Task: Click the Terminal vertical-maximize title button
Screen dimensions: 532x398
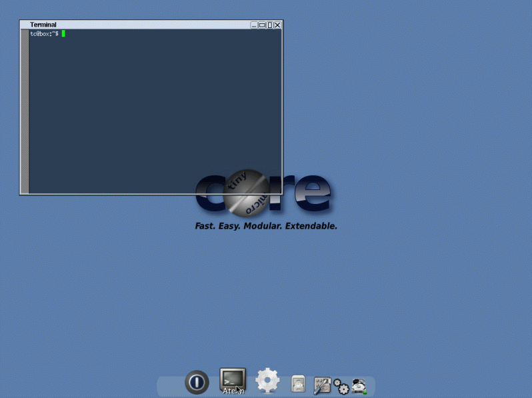Action: pos(270,25)
